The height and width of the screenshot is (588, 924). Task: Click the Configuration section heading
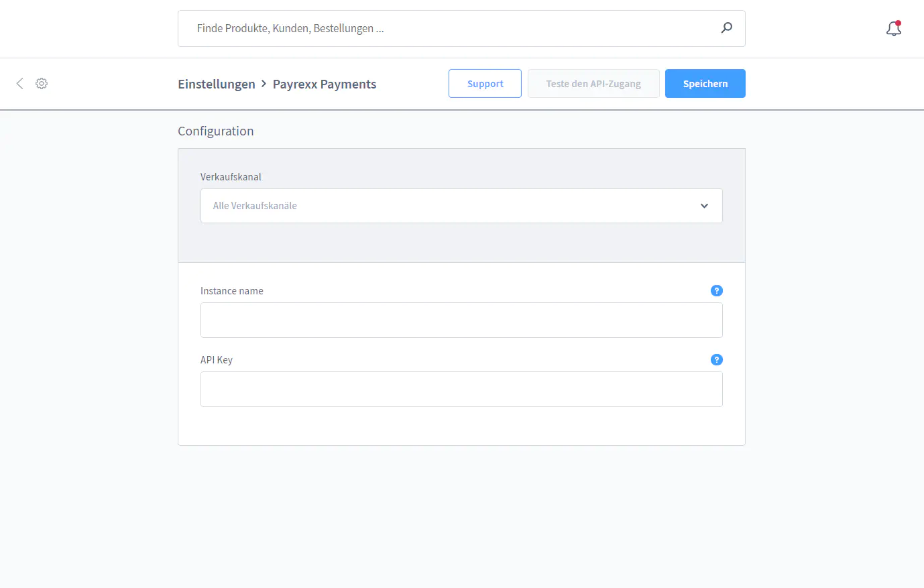[215, 131]
